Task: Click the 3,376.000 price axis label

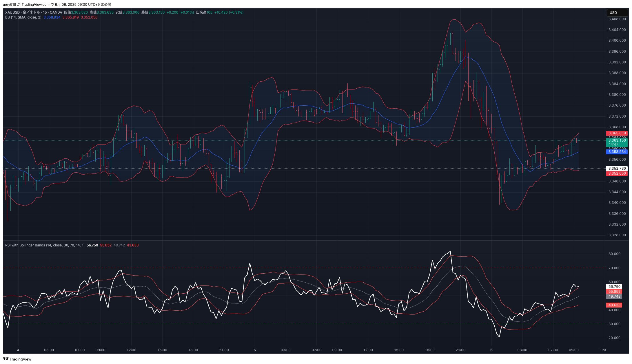Action: click(617, 105)
